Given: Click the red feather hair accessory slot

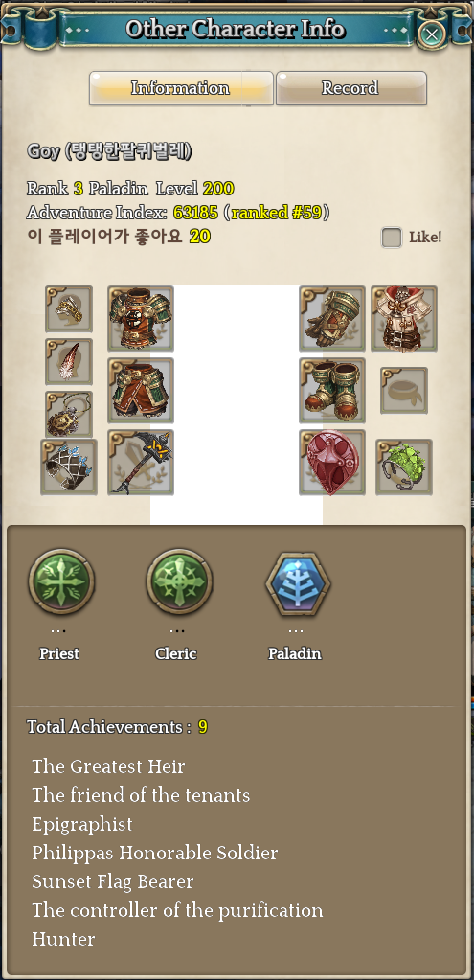Looking at the screenshot, I should (x=69, y=362).
